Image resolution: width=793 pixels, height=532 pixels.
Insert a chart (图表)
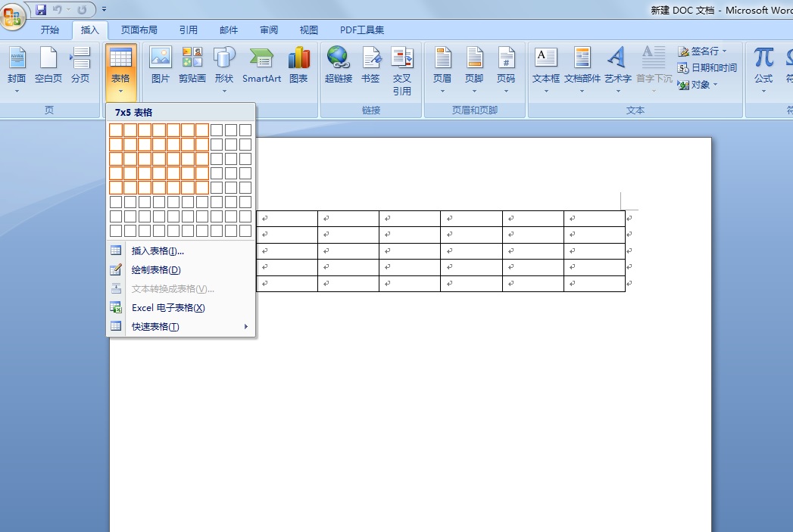tap(298, 65)
